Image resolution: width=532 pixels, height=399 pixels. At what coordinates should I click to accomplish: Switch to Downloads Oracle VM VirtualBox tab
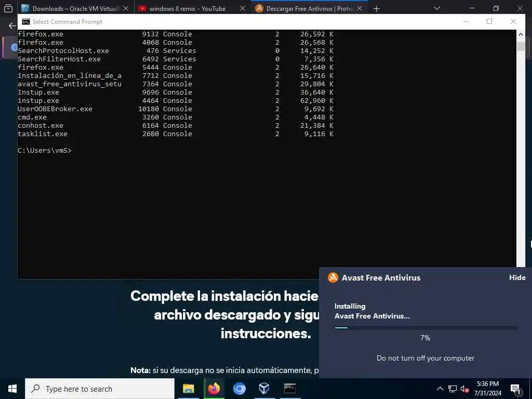(76, 8)
